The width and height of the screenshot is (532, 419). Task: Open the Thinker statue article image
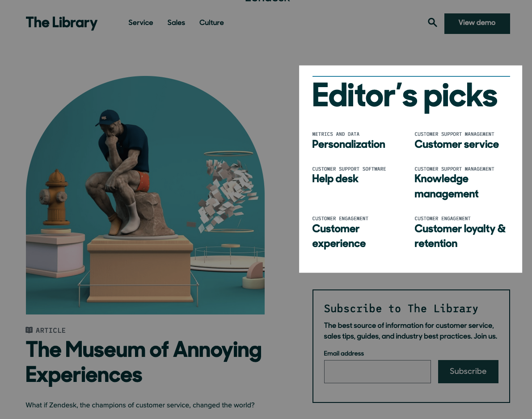145,195
